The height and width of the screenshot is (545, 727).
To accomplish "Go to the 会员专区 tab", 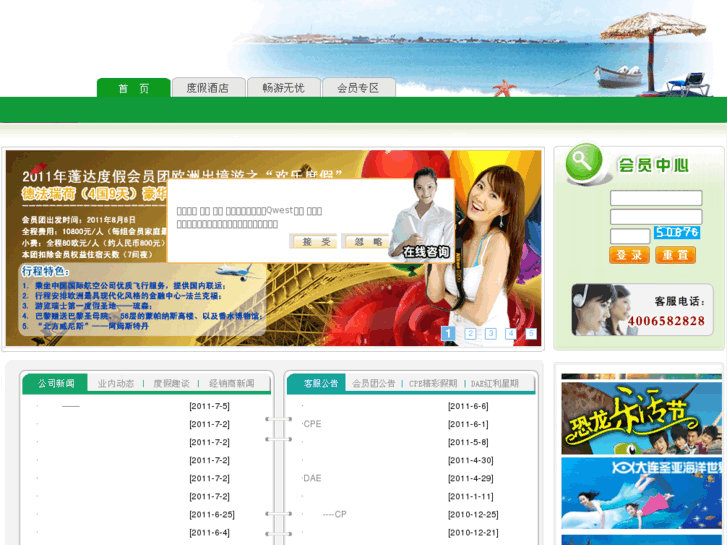I will [x=359, y=88].
